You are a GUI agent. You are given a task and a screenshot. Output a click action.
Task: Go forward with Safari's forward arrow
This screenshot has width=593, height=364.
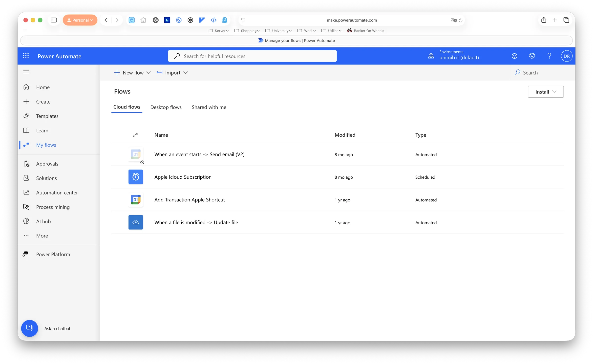pos(117,20)
